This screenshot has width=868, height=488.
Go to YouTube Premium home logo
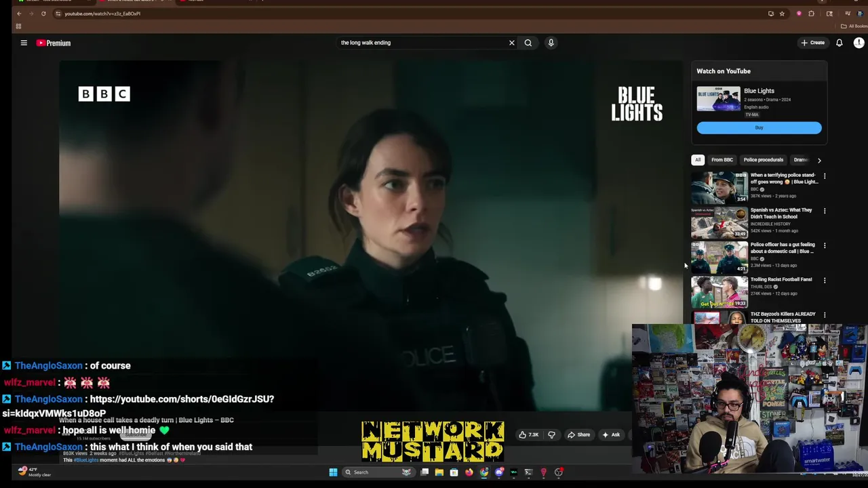(54, 43)
